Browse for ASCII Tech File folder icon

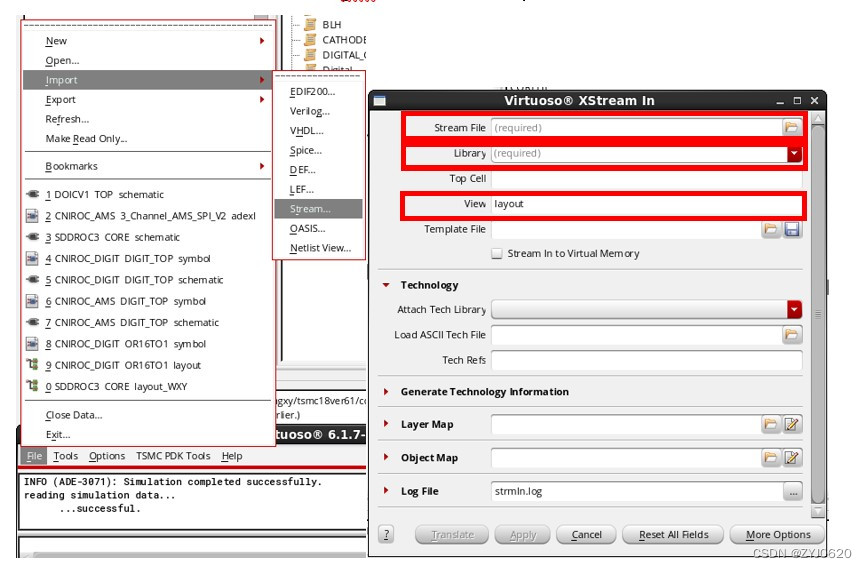[x=791, y=335]
